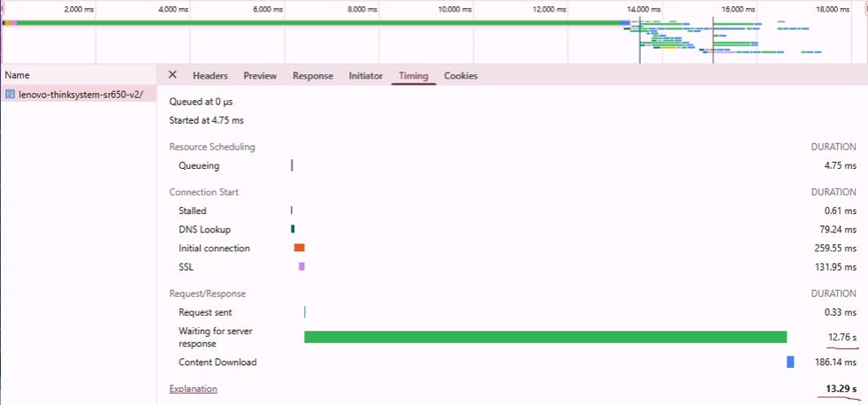The width and height of the screenshot is (868, 405).
Task: View the Cookies tab
Action: pyautogui.click(x=461, y=76)
